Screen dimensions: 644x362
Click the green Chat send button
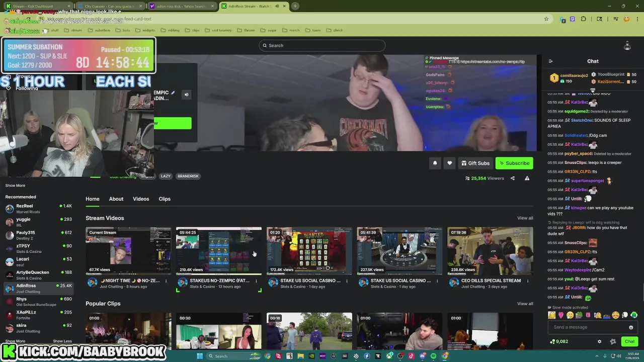coord(629,341)
